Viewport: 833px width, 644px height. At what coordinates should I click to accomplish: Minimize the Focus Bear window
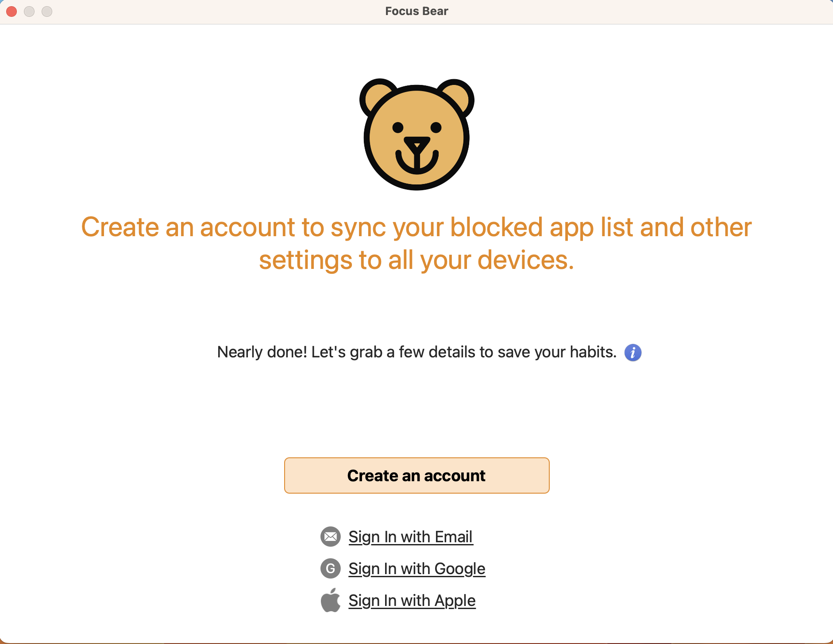29,11
